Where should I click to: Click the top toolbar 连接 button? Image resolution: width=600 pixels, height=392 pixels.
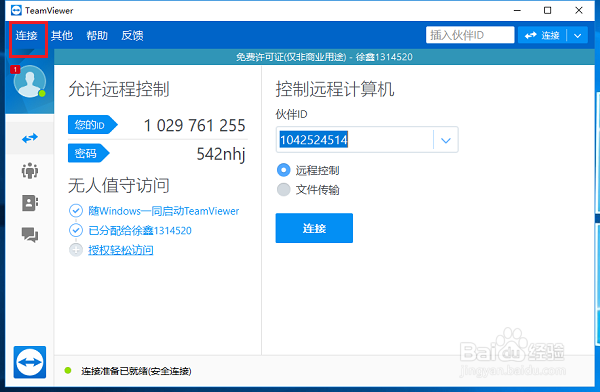(542, 35)
